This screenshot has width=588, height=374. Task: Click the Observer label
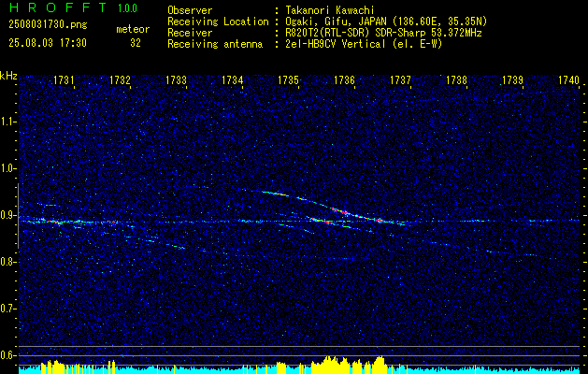coord(190,10)
